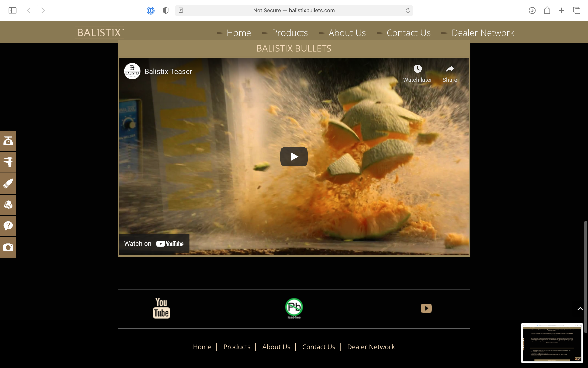Image resolution: width=588 pixels, height=368 pixels.
Task: Click Contact Us link in footer
Action: click(x=318, y=347)
